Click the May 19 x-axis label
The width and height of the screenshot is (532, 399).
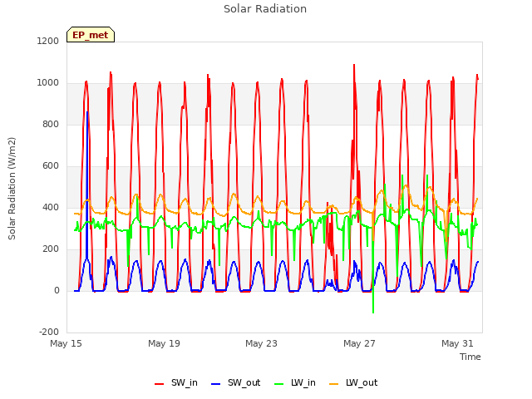tap(164, 343)
